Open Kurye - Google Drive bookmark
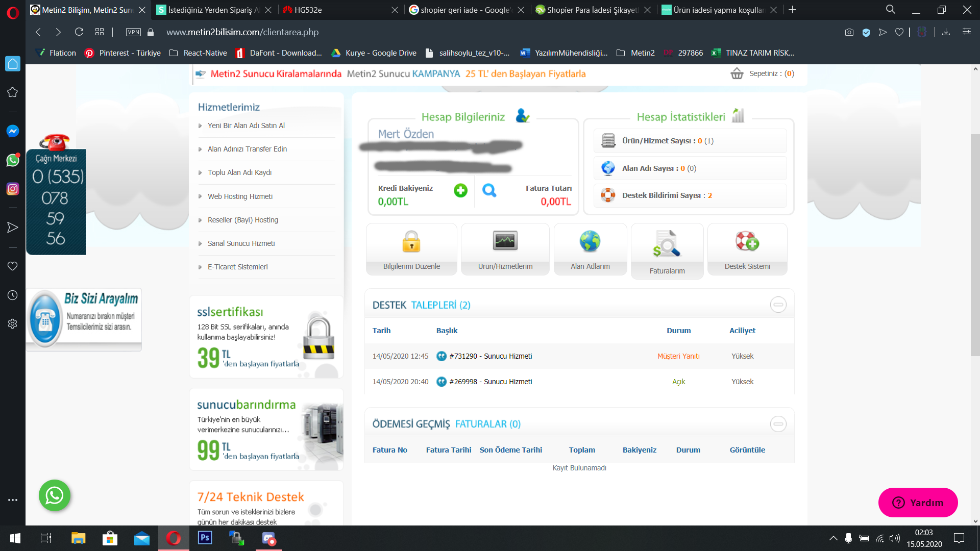Image resolution: width=980 pixels, height=551 pixels. point(374,53)
